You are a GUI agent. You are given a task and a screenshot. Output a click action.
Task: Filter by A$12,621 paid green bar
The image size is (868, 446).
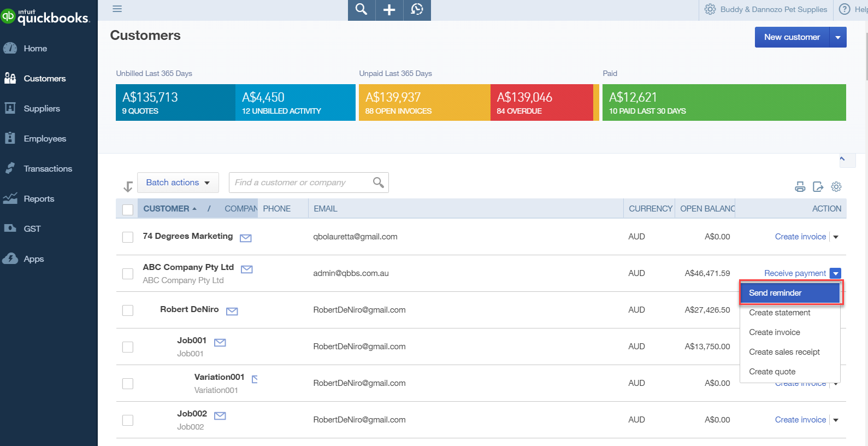[724, 103]
